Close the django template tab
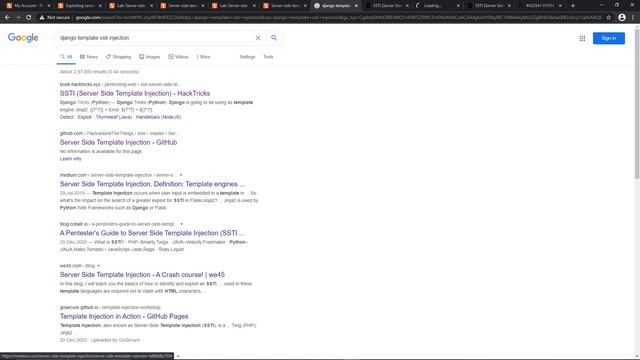 [356, 6]
